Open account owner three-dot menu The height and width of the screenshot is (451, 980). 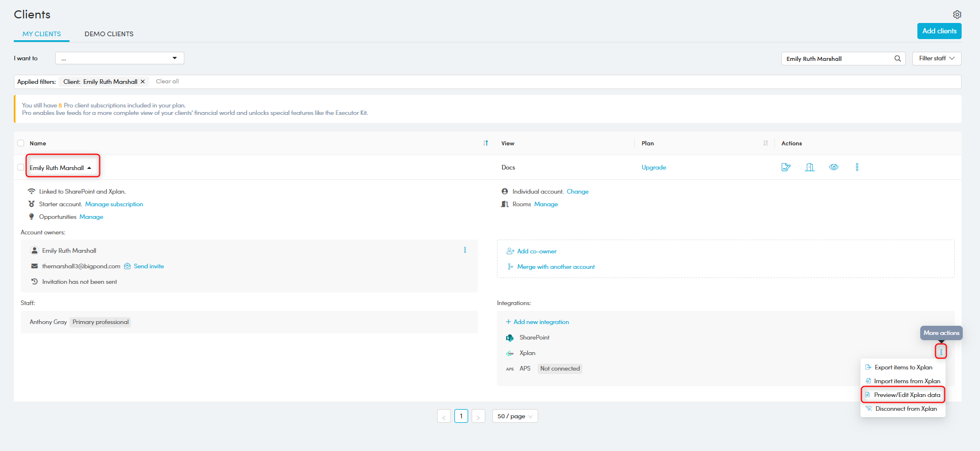click(x=465, y=250)
